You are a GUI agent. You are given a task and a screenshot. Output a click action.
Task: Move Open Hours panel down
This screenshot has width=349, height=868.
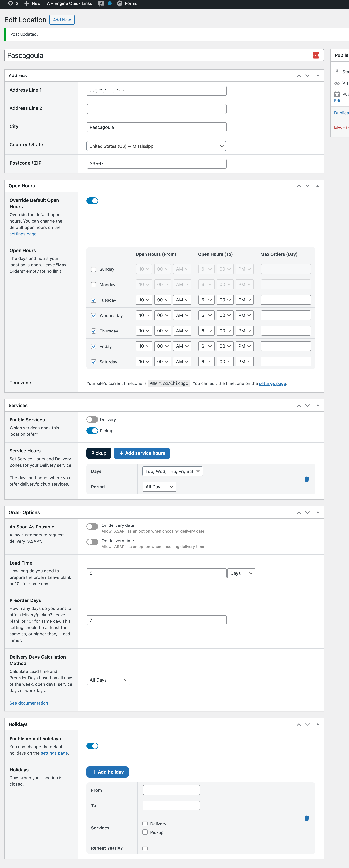click(307, 186)
